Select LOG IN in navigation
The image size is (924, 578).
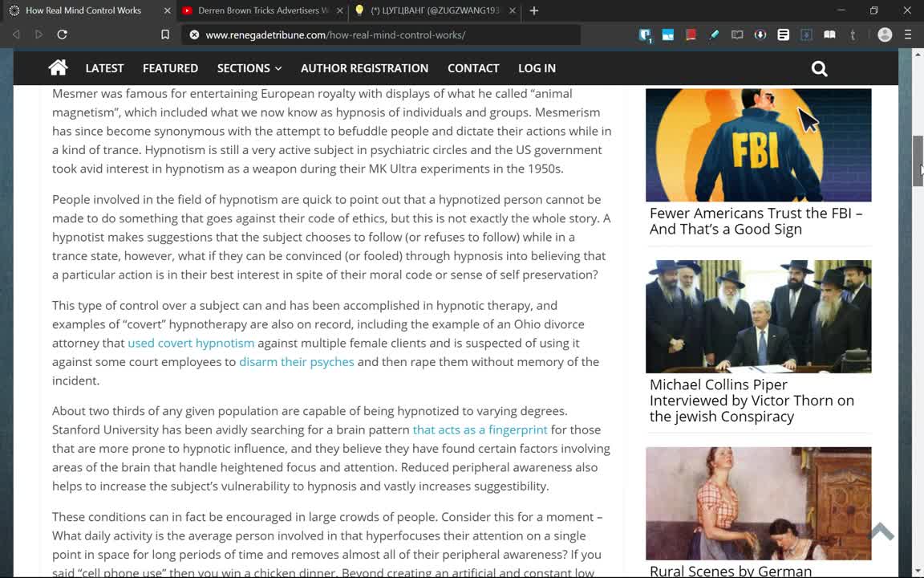click(x=537, y=68)
